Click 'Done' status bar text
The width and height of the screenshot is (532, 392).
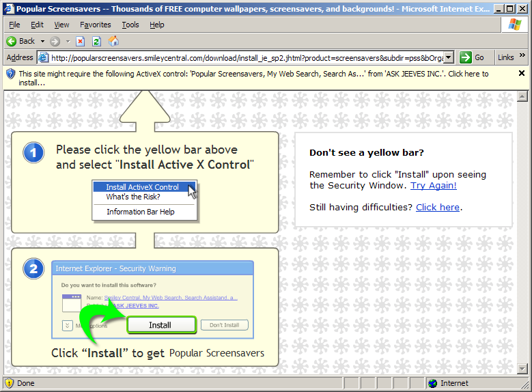26,384
